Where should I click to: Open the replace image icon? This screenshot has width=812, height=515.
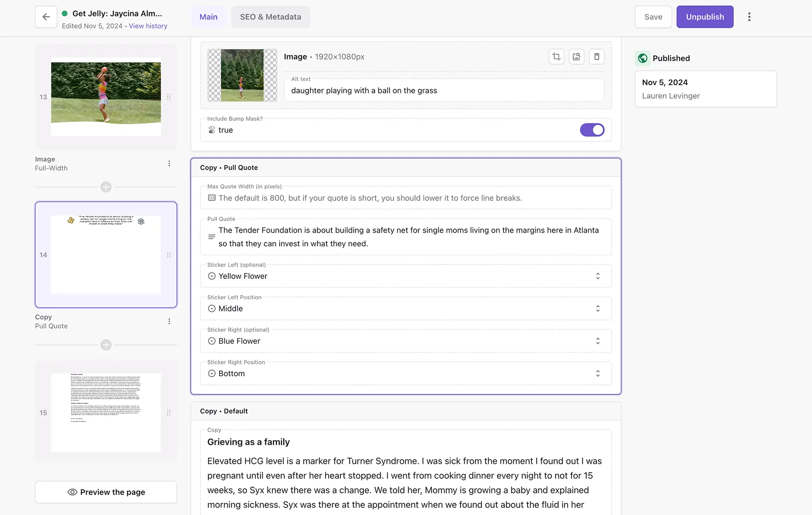pyautogui.click(x=576, y=56)
